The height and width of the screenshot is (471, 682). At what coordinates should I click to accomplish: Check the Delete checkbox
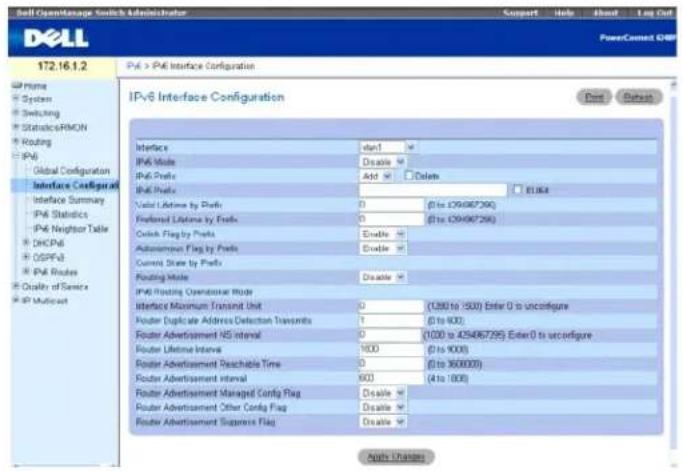pos(408,175)
